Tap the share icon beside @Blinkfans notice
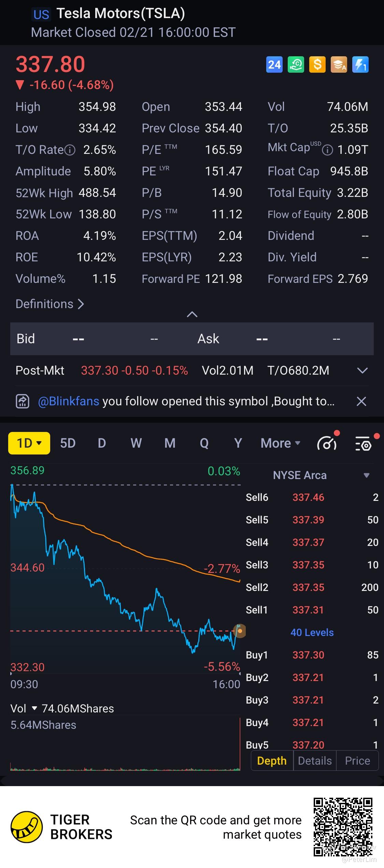This screenshot has width=384, height=868. tap(23, 401)
